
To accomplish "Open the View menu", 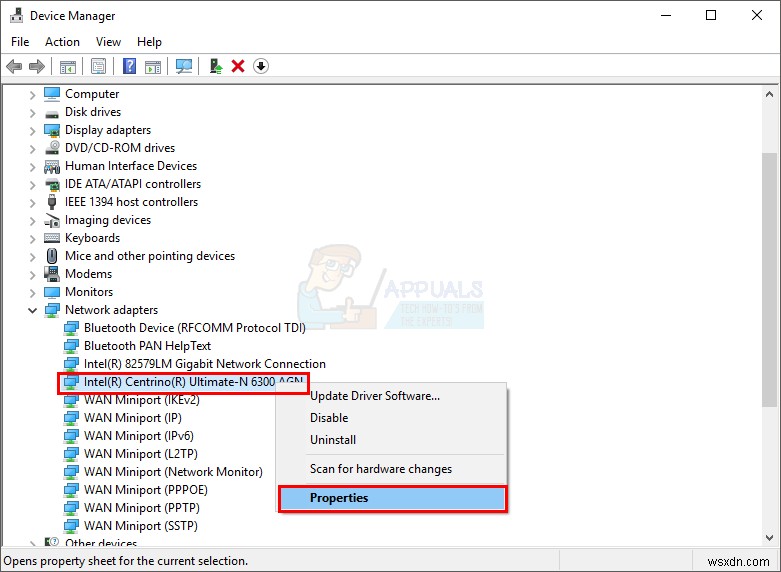I will [108, 42].
